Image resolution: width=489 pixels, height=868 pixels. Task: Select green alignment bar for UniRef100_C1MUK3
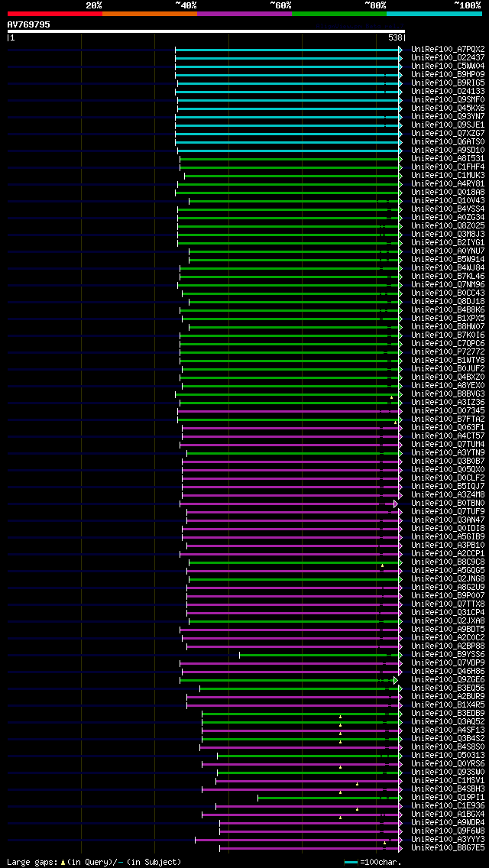coord(293,176)
